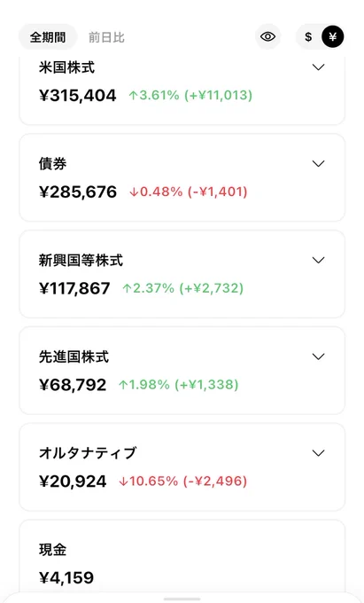This screenshot has width=364, height=603.
Task: Open the 米国株式 ¥315,404 amount
Action: pyautogui.click(x=78, y=96)
